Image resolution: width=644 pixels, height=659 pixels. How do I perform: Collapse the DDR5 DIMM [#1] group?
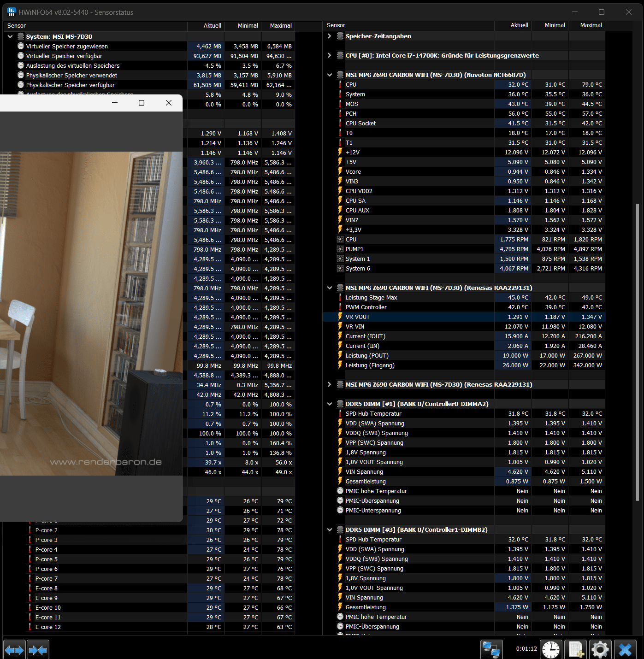329,404
